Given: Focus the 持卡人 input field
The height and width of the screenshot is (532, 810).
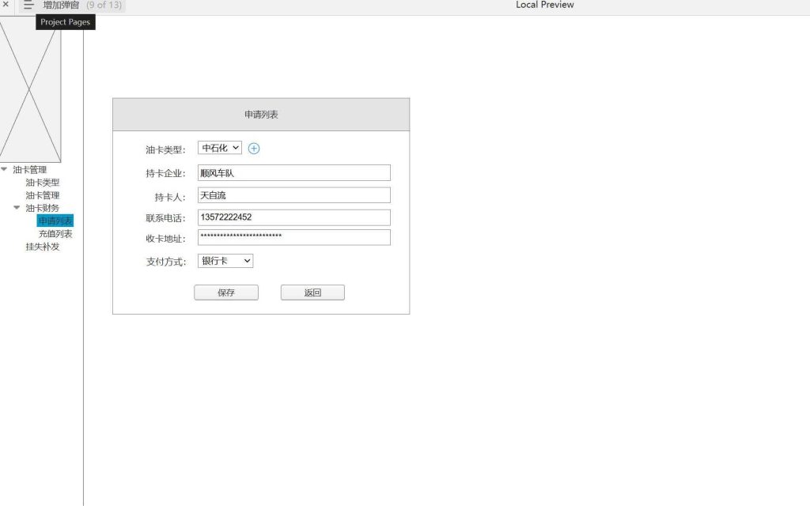Looking at the screenshot, I should [293, 195].
